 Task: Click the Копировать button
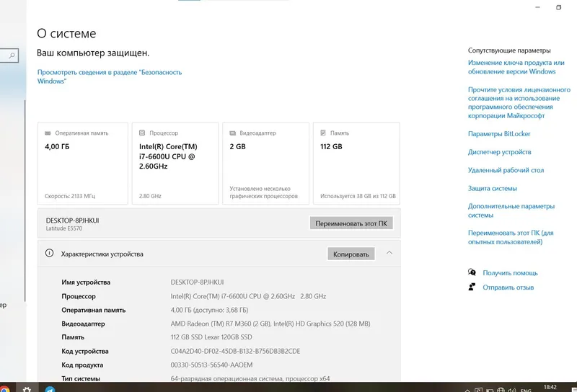pos(351,254)
